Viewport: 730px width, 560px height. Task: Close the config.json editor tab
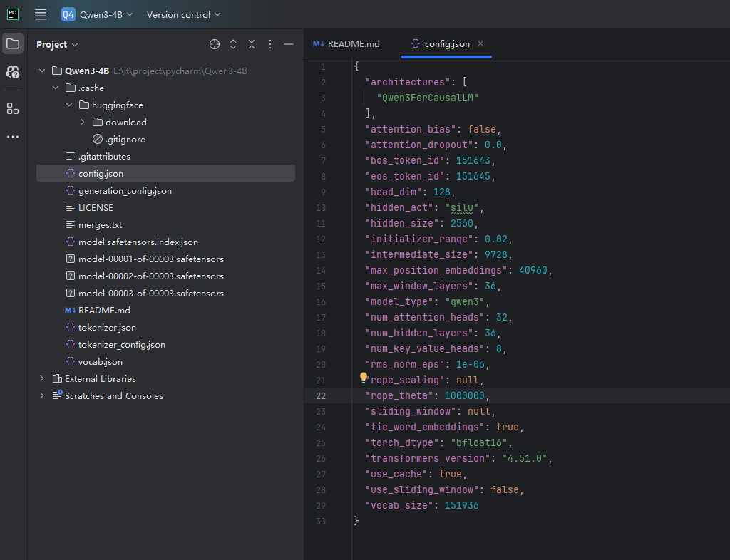point(480,43)
